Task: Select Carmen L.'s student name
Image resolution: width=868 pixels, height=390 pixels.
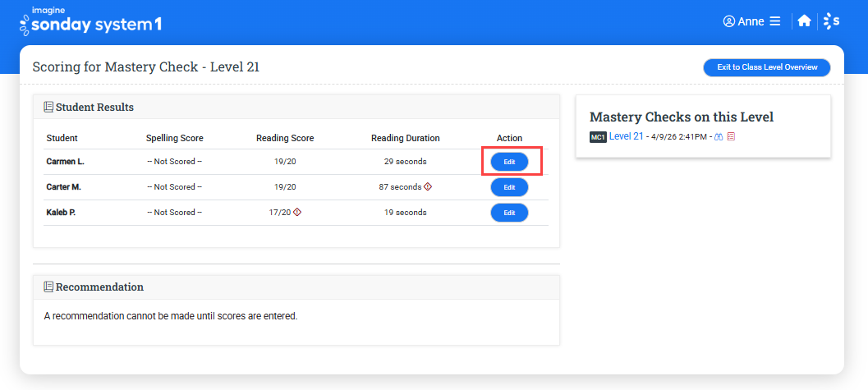Action: 65,162
